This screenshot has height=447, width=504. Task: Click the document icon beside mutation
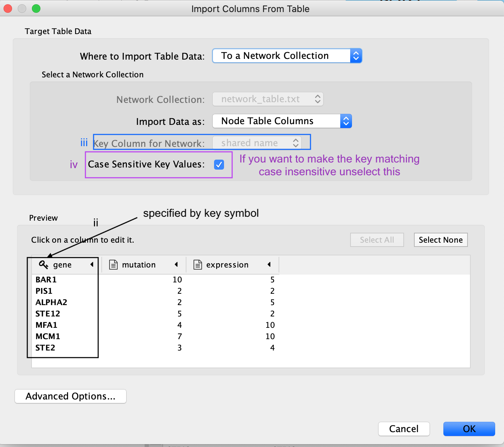click(113, 265)
